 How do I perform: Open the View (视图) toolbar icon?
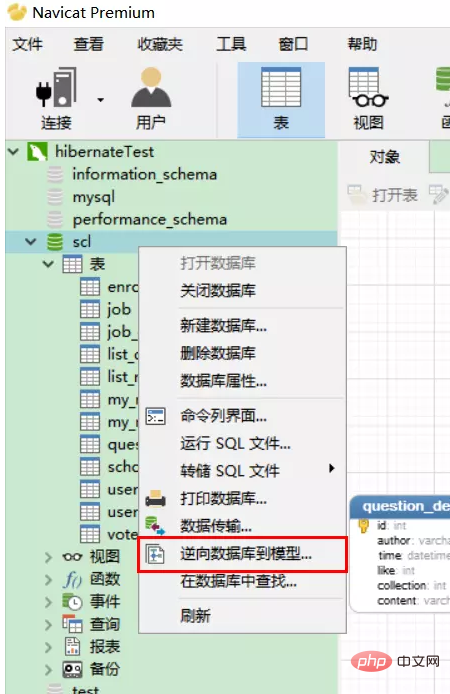coord(368,87)
